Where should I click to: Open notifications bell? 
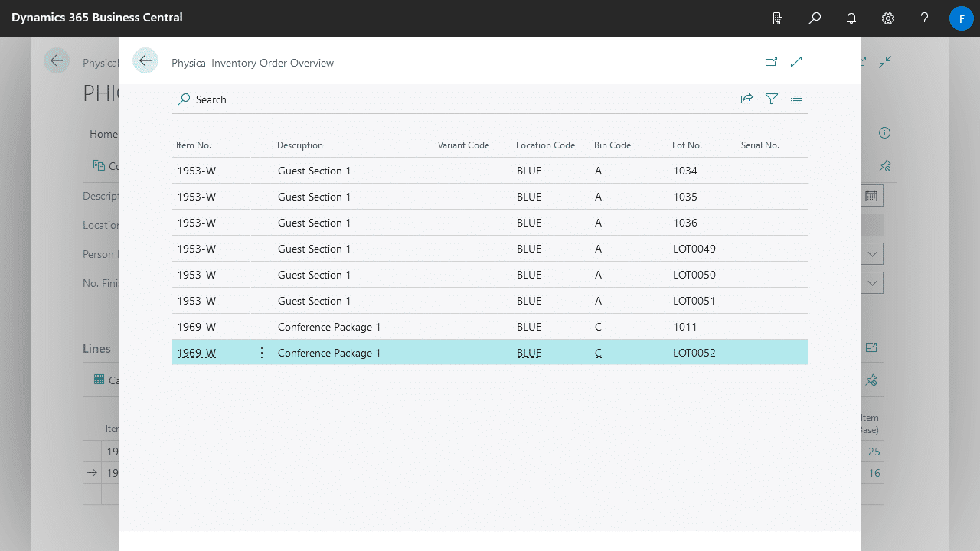[x=851, y=18]
